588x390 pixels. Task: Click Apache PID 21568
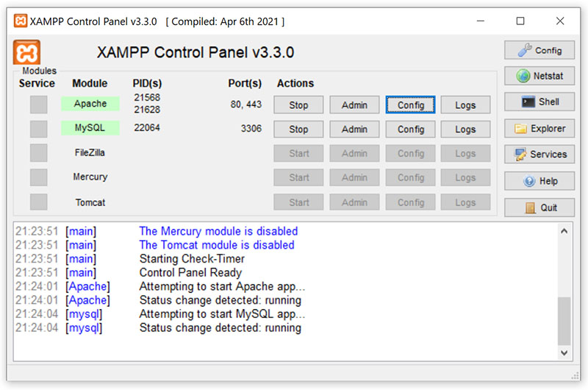click(x=147, y=98)
